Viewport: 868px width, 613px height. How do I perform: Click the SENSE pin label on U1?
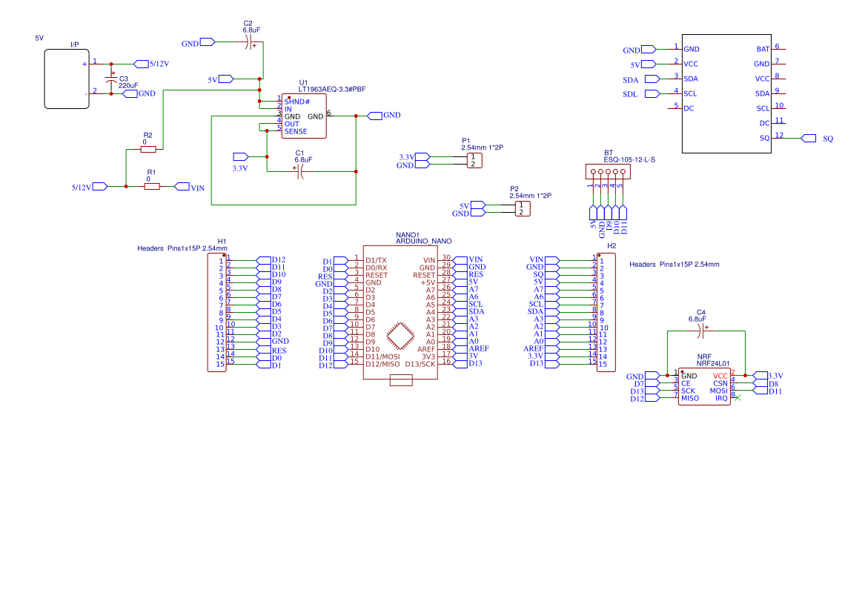point(296,132)
